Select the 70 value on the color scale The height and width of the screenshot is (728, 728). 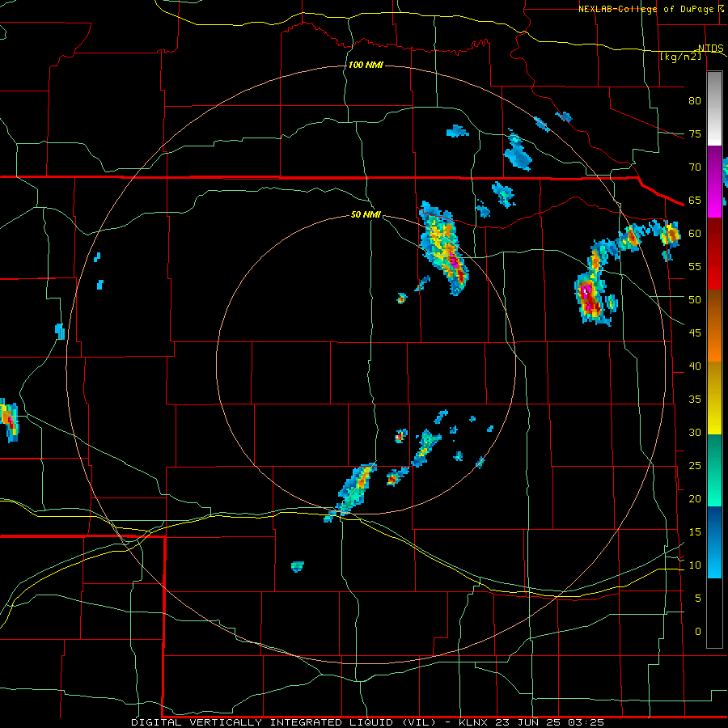point(695,167)
